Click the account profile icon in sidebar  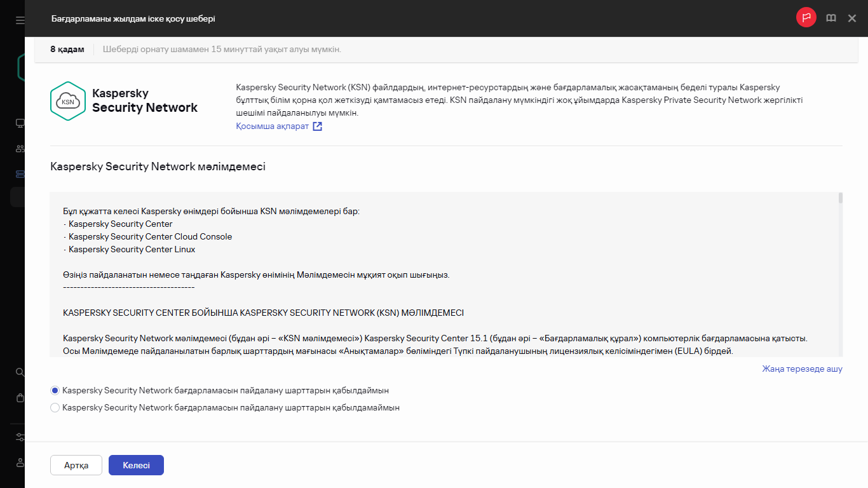tap(19, 461)
